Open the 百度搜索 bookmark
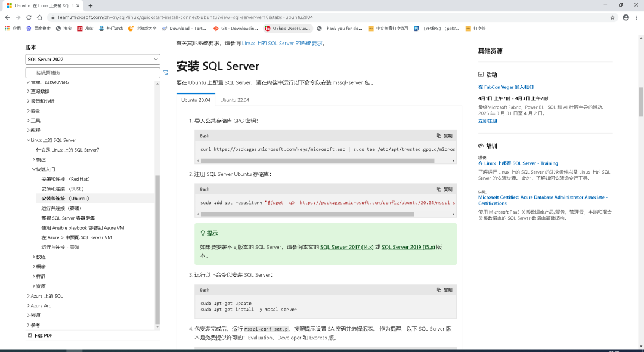 click(x=38, y=29)
